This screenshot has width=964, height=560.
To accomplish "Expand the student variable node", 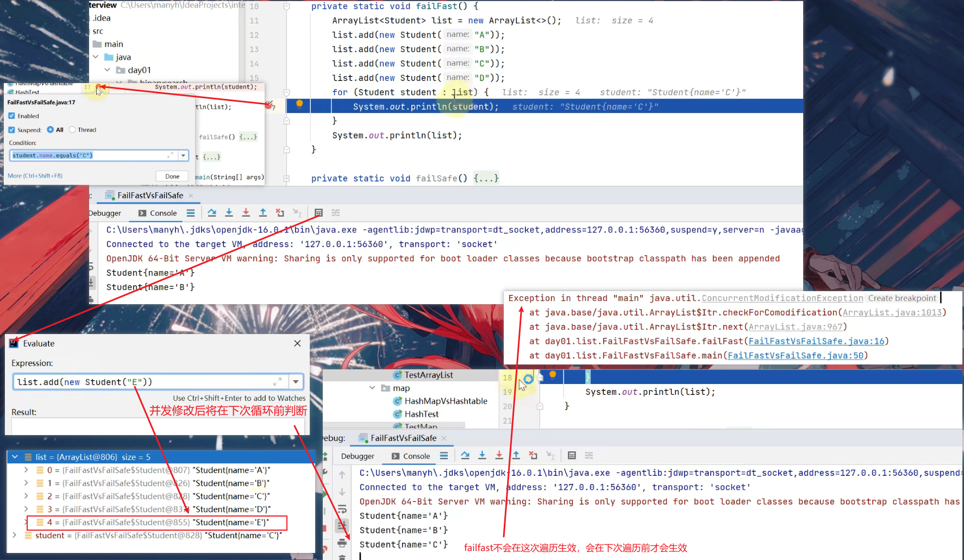I will [x=15, y=535].
